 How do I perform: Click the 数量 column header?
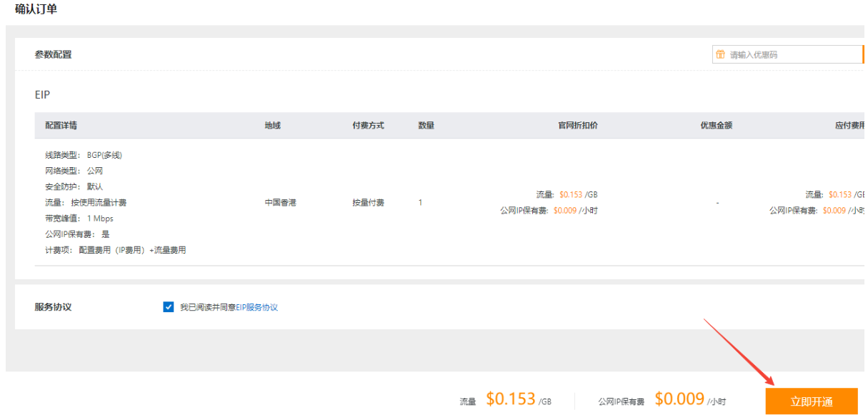click(426, 125)
